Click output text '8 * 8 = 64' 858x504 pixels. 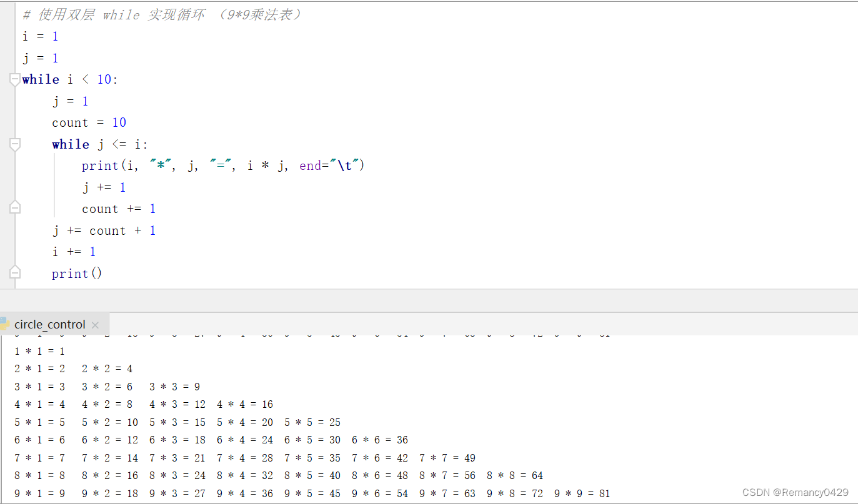(x=515, y=475)
